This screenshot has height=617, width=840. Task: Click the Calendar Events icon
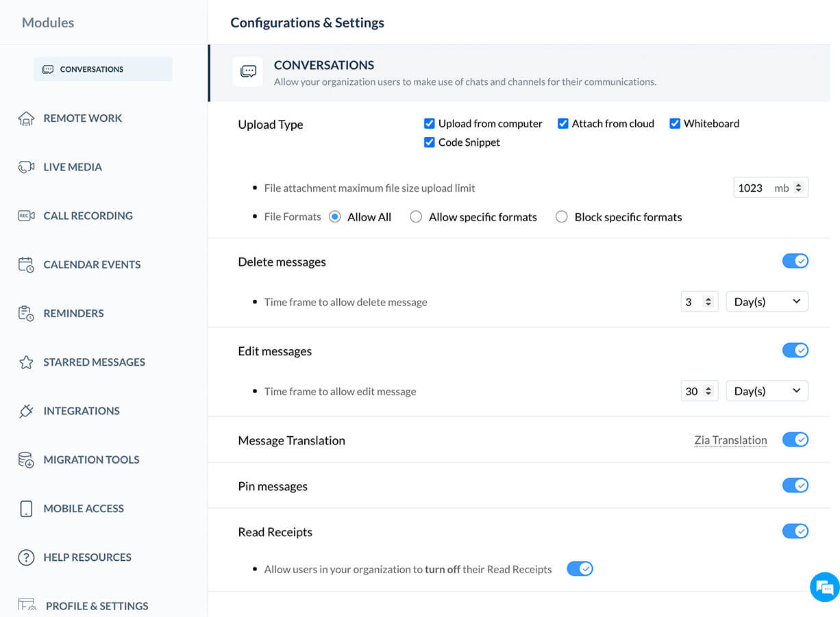pos(26,265)
